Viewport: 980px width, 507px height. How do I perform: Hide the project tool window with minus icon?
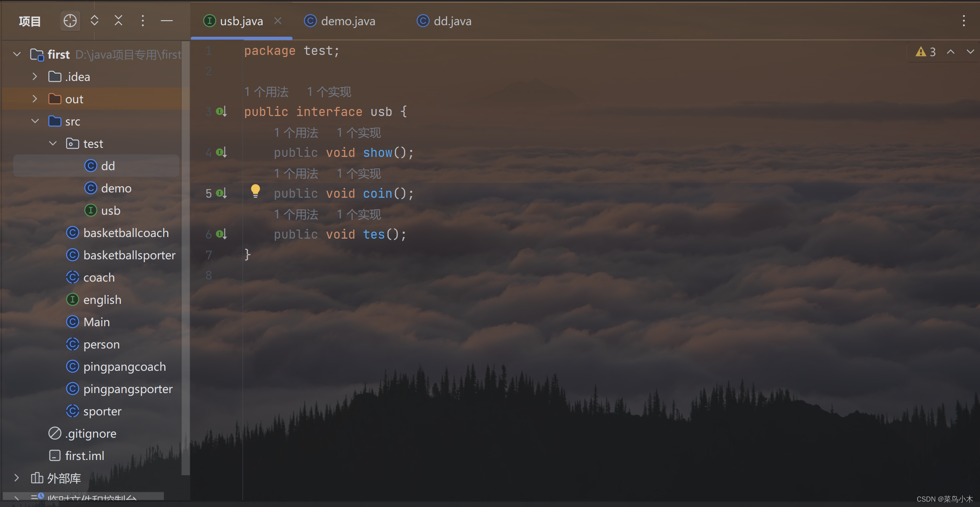[167, 21]
